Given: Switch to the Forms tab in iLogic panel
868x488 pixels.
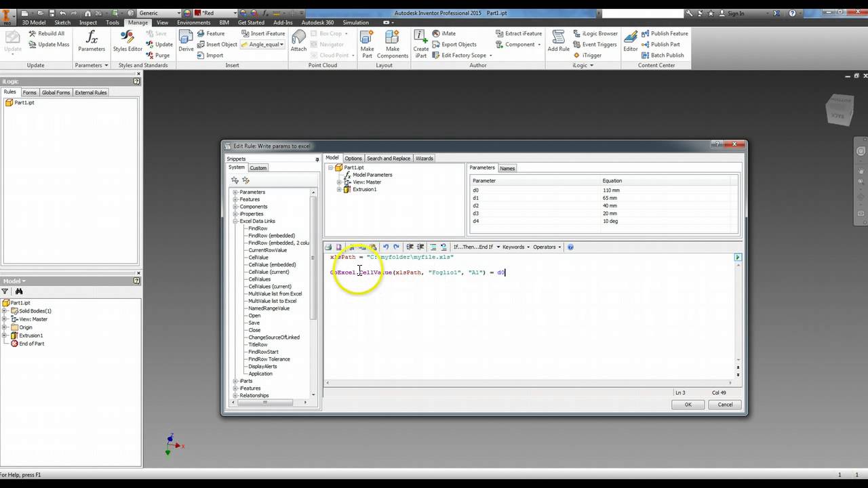Looking at the screenshot, I should click(29, 92).
